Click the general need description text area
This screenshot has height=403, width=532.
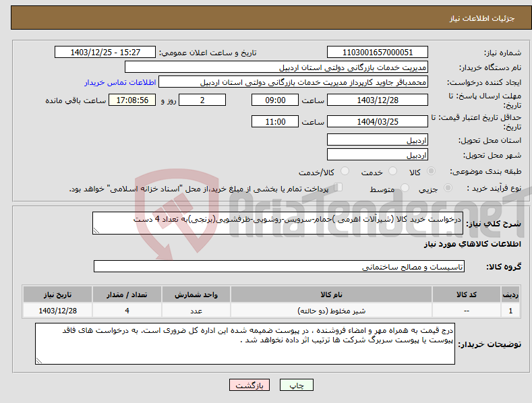click(278, 223)
